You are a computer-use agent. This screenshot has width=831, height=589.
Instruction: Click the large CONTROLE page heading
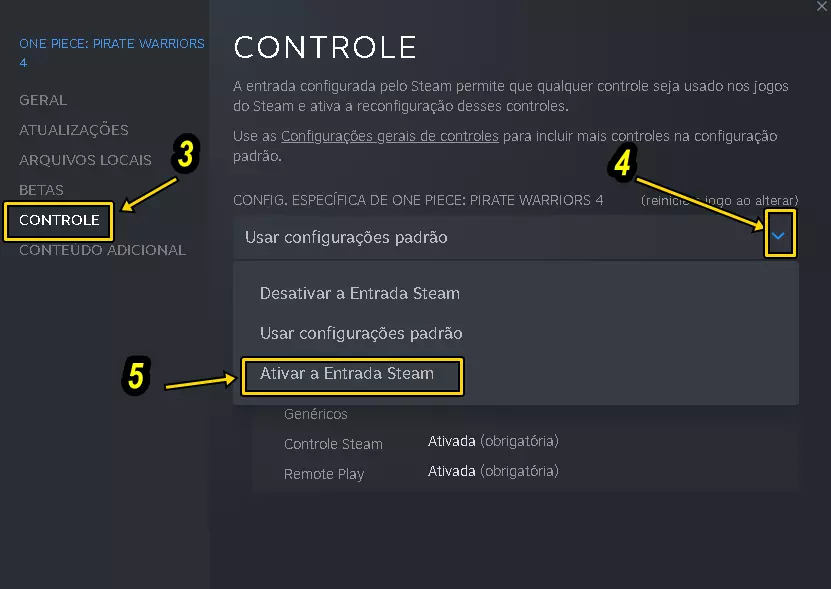(324, 47)
